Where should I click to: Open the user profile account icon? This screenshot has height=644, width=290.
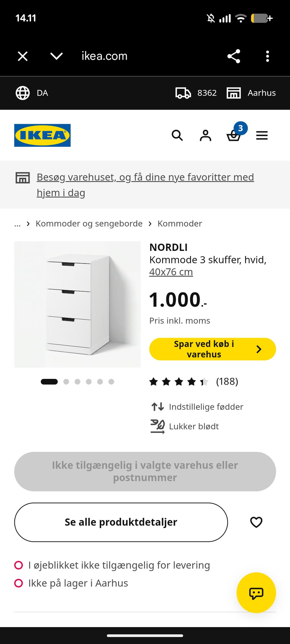click(x=205, y=135)
